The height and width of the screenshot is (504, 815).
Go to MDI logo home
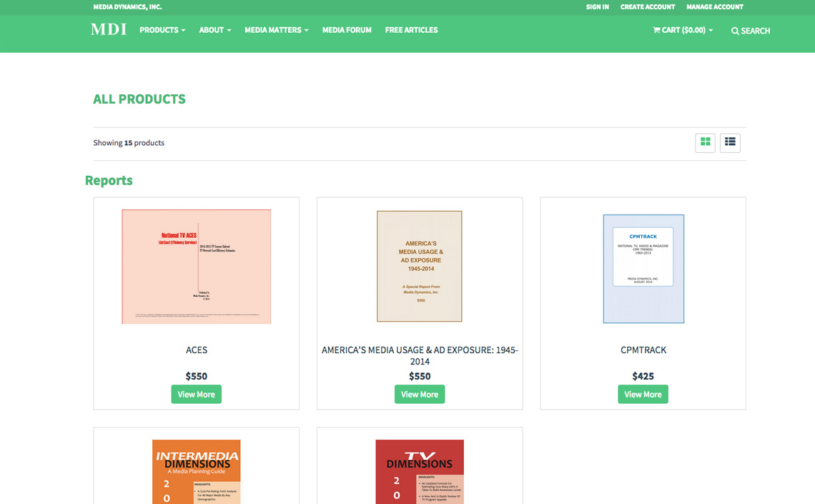(109, 29)
